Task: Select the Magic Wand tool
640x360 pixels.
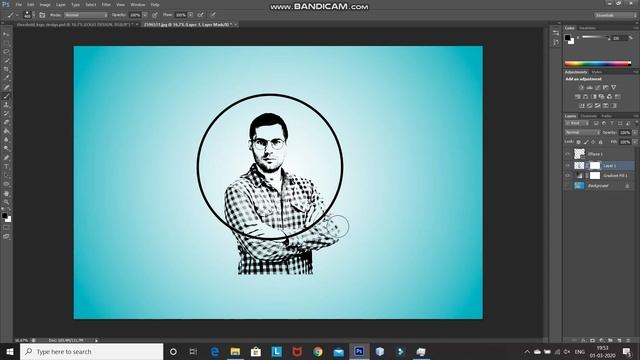Action: 6,61
